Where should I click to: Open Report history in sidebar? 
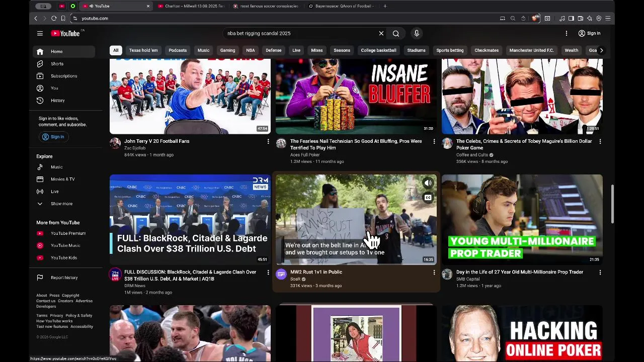64,278
